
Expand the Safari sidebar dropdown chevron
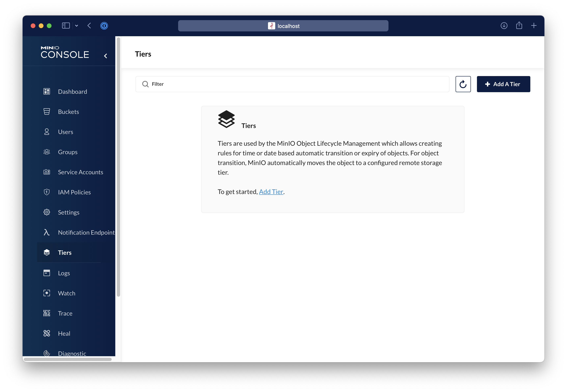(77, 26)
